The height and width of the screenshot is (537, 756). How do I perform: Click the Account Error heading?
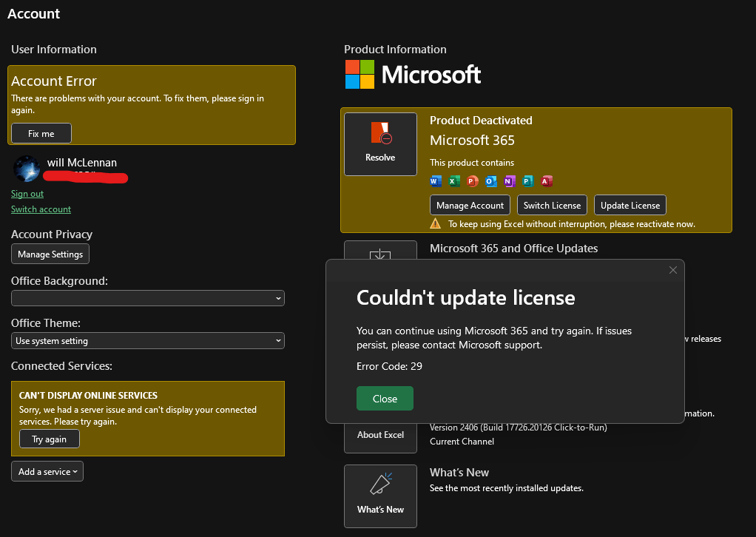(54, 81)
